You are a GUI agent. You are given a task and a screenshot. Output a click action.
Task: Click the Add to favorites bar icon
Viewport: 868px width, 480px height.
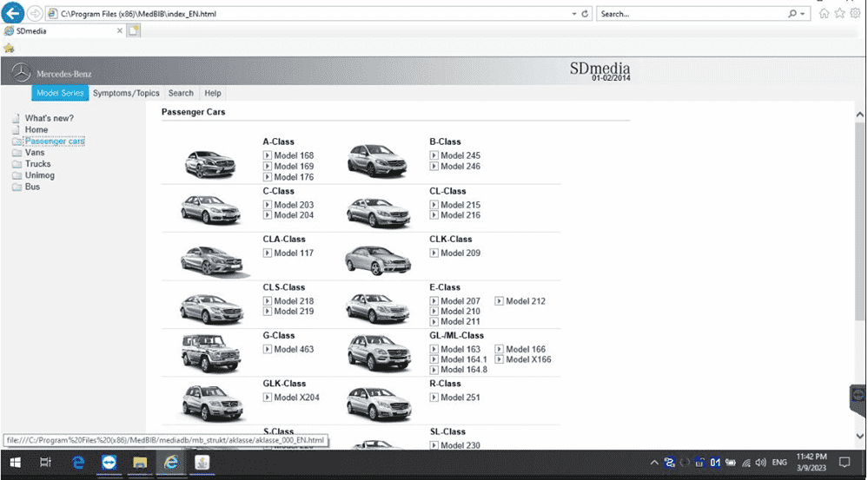9,48
